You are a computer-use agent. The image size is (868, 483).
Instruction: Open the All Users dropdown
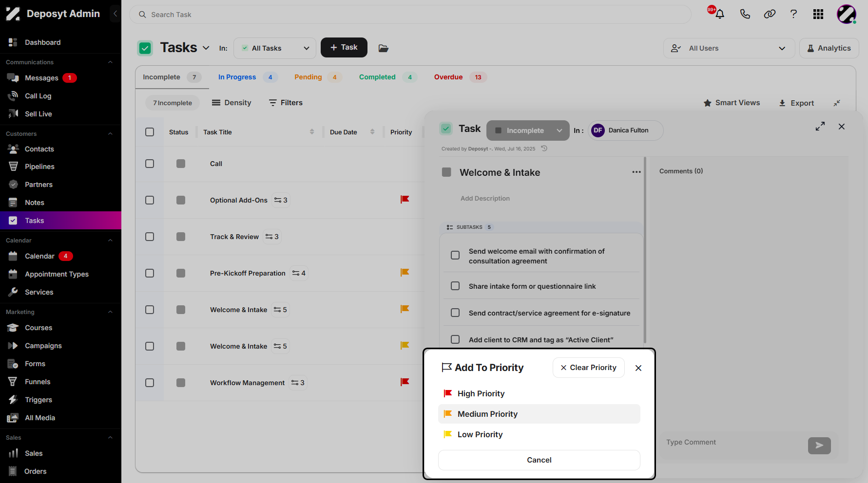coord(729,48)
